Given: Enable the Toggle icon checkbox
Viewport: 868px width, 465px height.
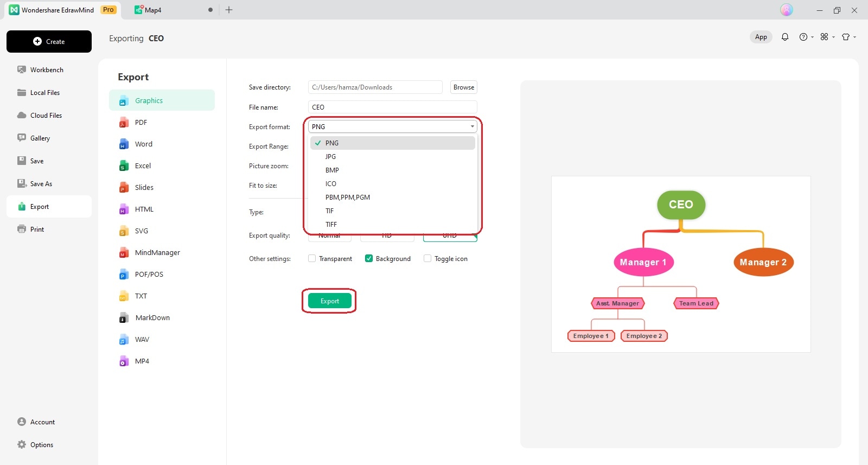Looking at the screenshot, I should 427,259.
